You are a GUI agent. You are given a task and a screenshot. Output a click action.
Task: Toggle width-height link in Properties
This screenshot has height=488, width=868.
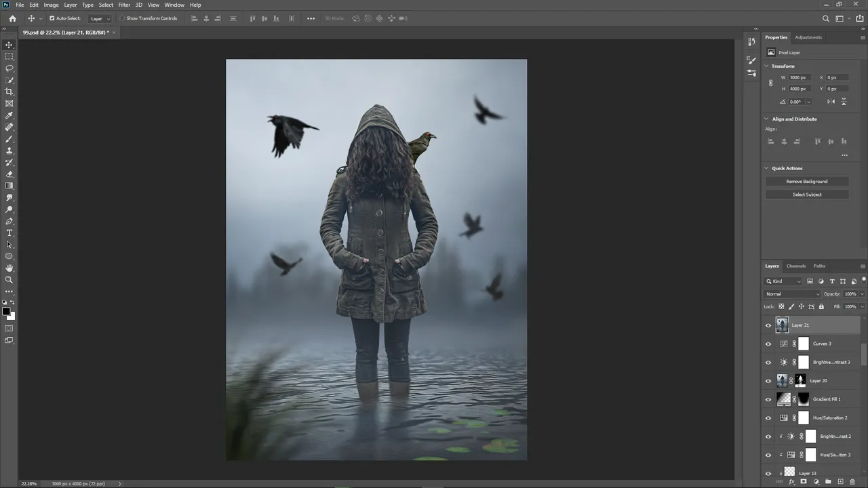click(770, 83)
